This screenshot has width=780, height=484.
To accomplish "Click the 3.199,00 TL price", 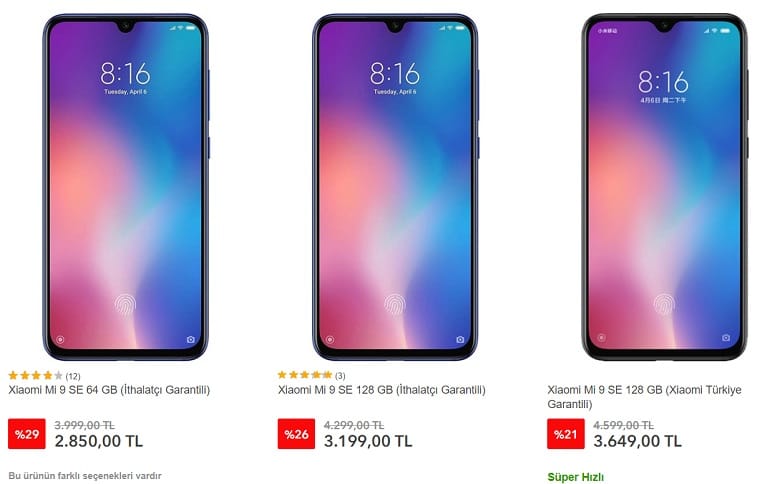I will [368, 441].
